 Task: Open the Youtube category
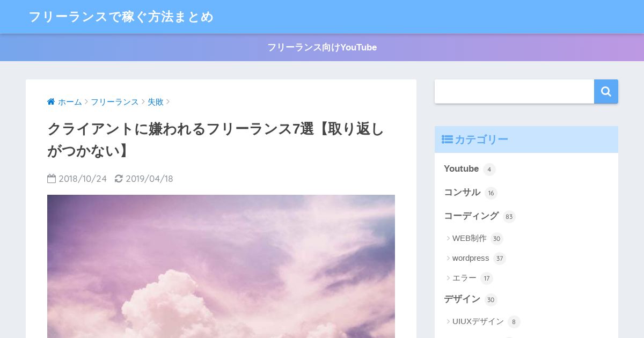click(461, 168)
